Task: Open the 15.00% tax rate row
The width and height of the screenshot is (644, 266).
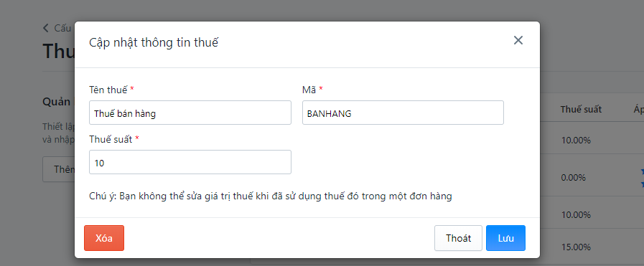Action: coord(592,247)
